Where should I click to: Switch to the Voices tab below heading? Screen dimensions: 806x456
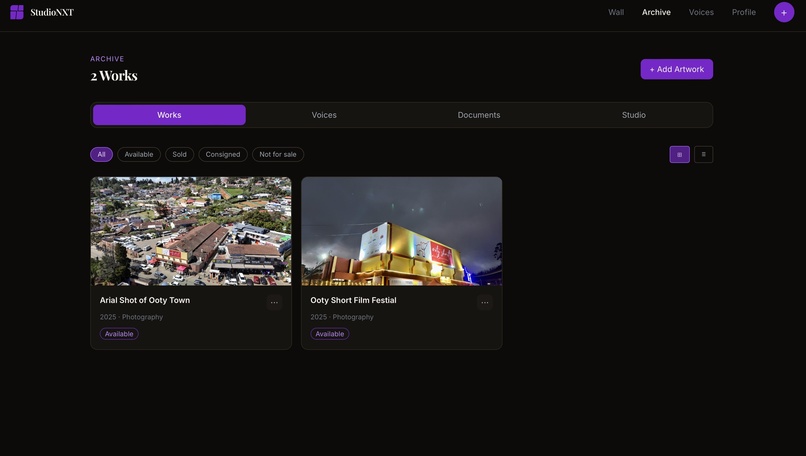point(324,115)
